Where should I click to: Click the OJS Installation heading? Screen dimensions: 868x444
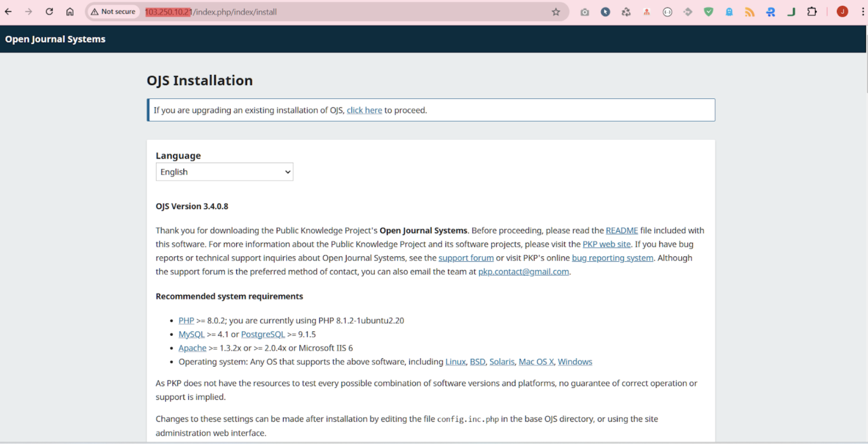[x=200, y=80]
